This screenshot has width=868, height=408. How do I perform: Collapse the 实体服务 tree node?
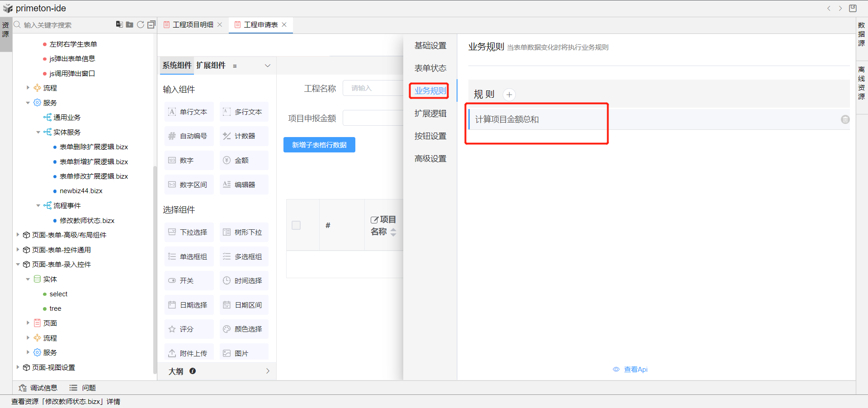click(x=38, y=132)
